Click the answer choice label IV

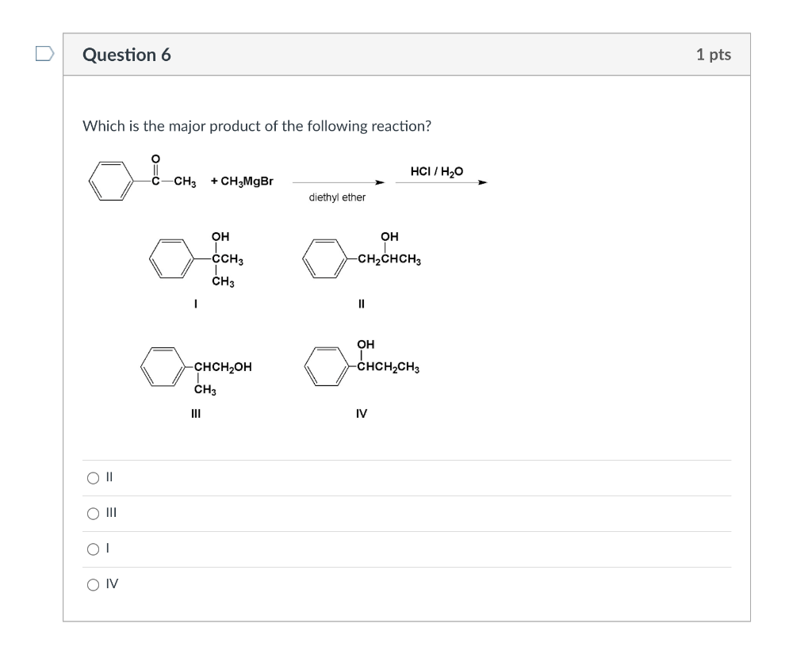[x=110, y=584]
